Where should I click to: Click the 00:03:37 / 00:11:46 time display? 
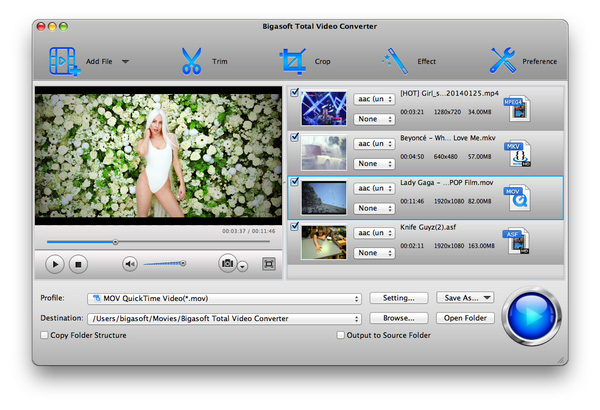248,231
